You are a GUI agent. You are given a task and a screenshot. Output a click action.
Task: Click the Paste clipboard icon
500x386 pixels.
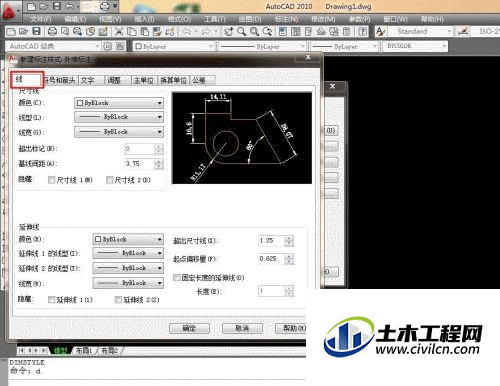point(145,32)
